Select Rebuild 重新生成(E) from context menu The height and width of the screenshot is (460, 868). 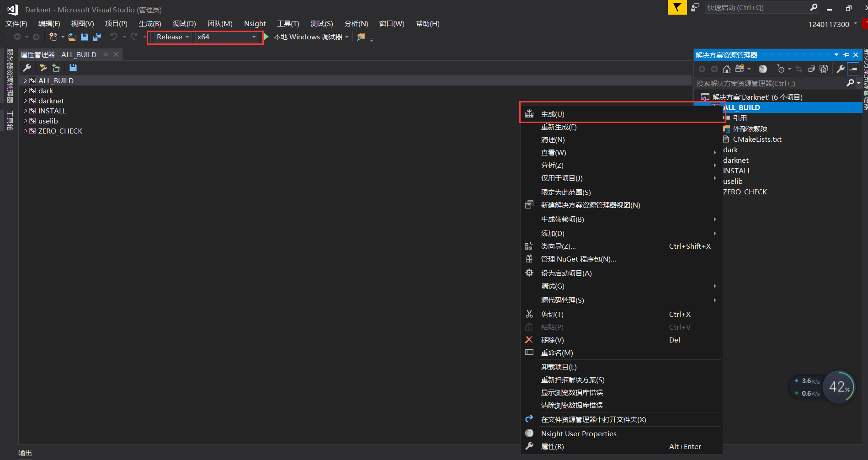(x=621, y=127)
